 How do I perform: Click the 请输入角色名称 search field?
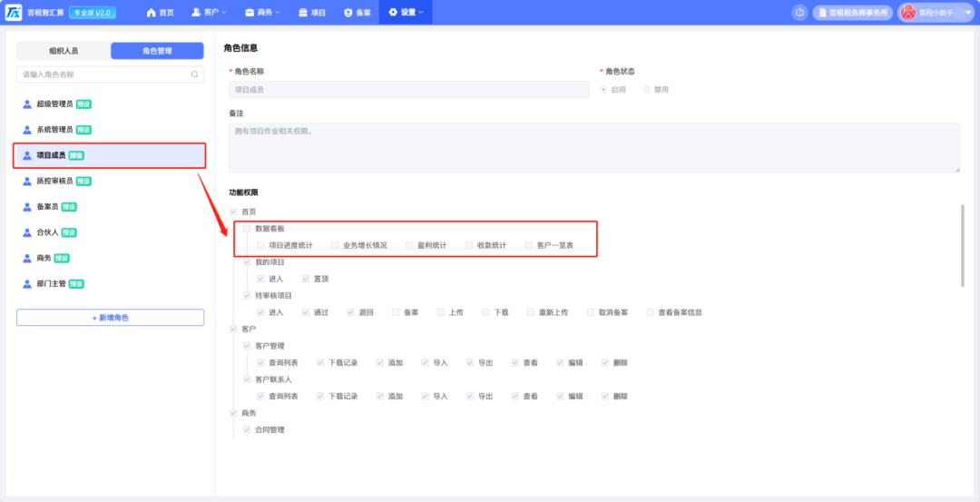(x=110, y=74)
